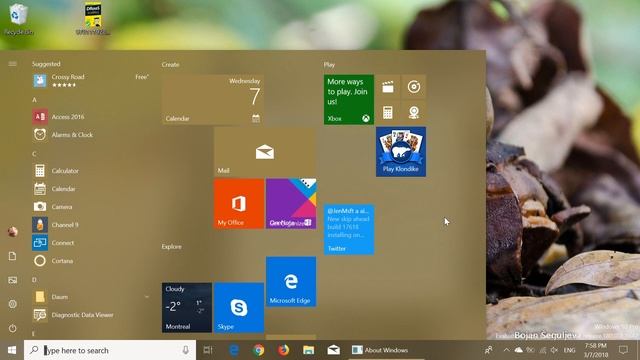Open the Action Center notifications icon

pyautogui.click(x=623, y=350)
